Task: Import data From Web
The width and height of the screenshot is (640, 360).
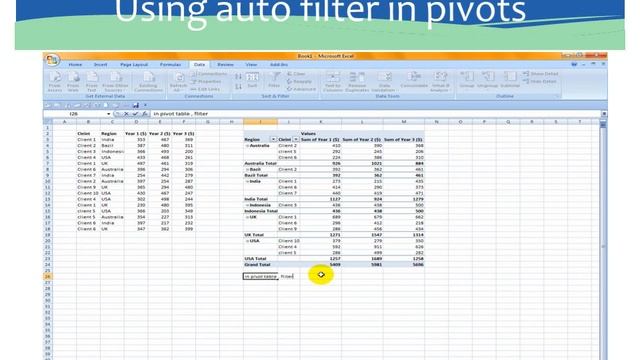Action: tap(73, 82)
